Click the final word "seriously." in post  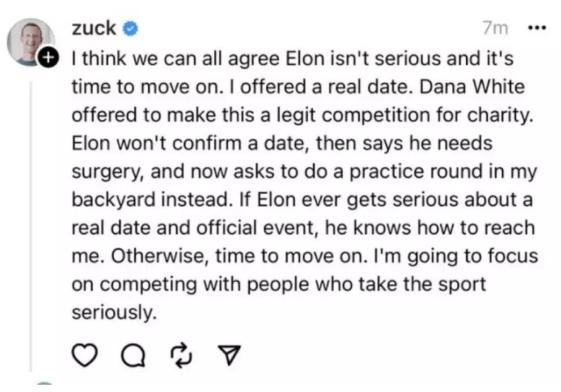point(114,313)
